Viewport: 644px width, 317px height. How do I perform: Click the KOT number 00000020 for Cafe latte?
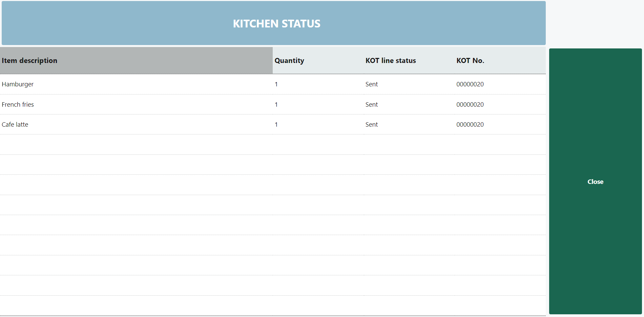(470, 125)
